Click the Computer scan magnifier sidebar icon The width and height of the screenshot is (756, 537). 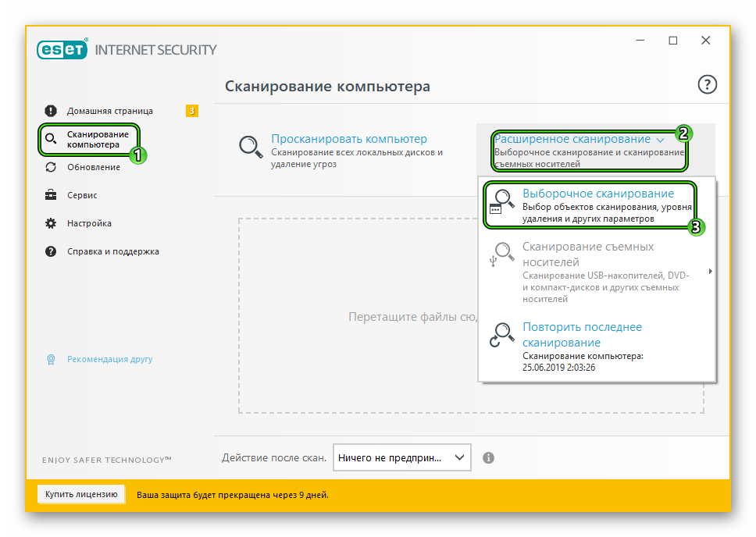[x=51, y=139]
